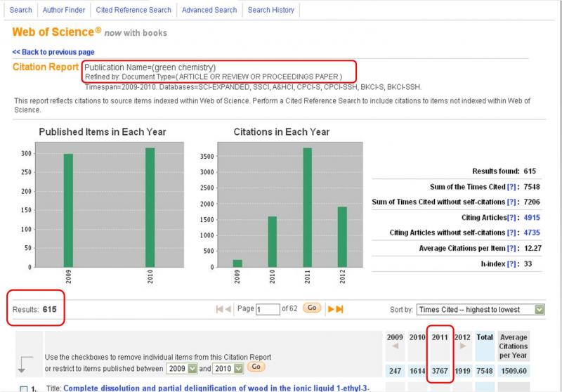Select 2012 citations value 1919

click(462, 371)
